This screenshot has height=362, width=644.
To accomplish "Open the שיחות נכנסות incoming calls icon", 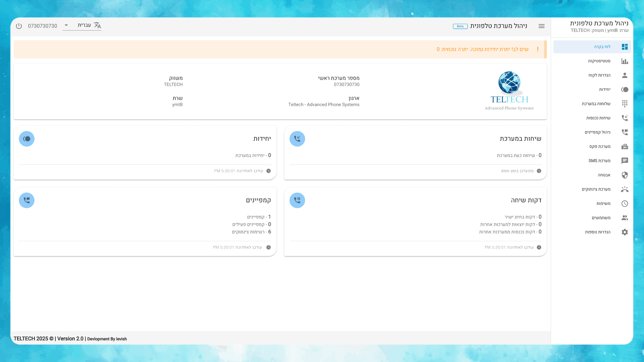I will (624, 118).
